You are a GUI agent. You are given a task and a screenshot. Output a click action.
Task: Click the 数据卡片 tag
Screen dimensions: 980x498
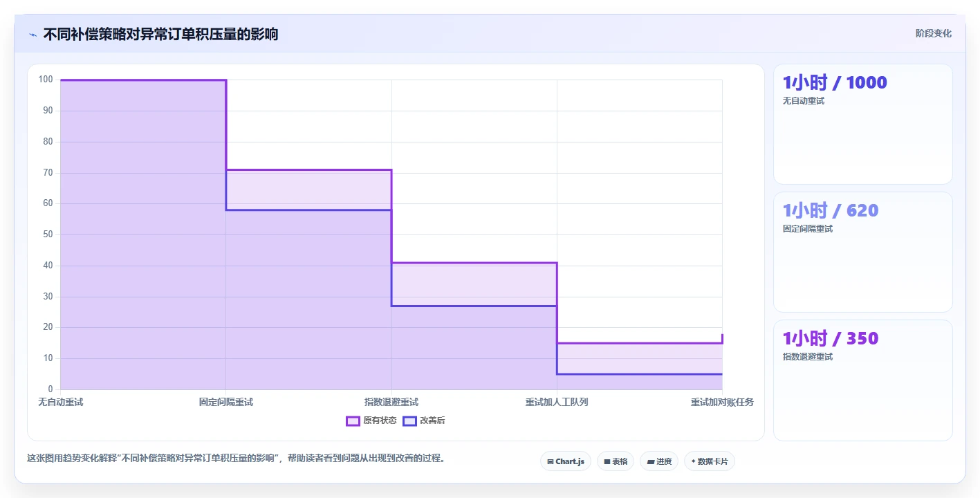pyautogui.click(x=710, y=461)
